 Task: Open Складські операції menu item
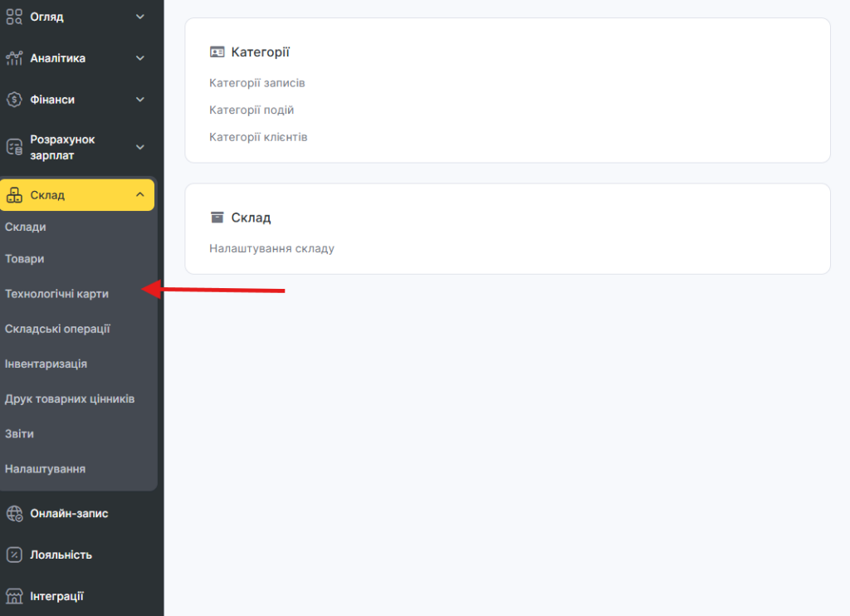[x=57, y=329]
